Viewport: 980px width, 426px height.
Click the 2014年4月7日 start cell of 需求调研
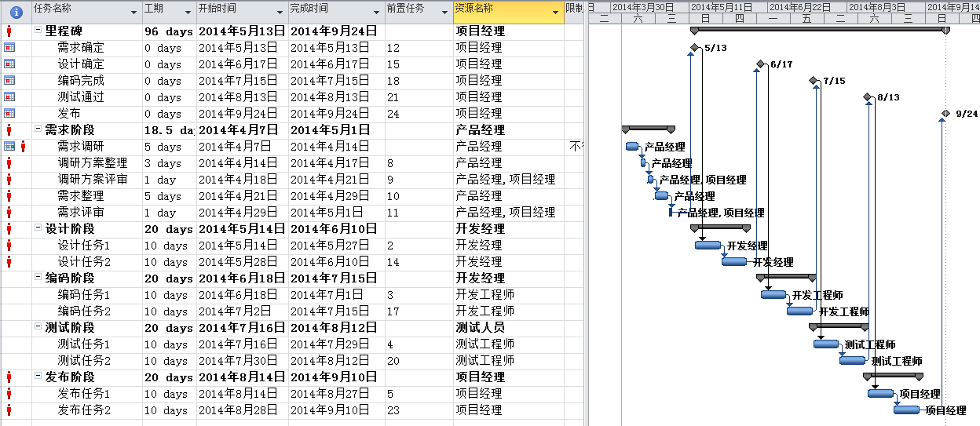(241, 147)
